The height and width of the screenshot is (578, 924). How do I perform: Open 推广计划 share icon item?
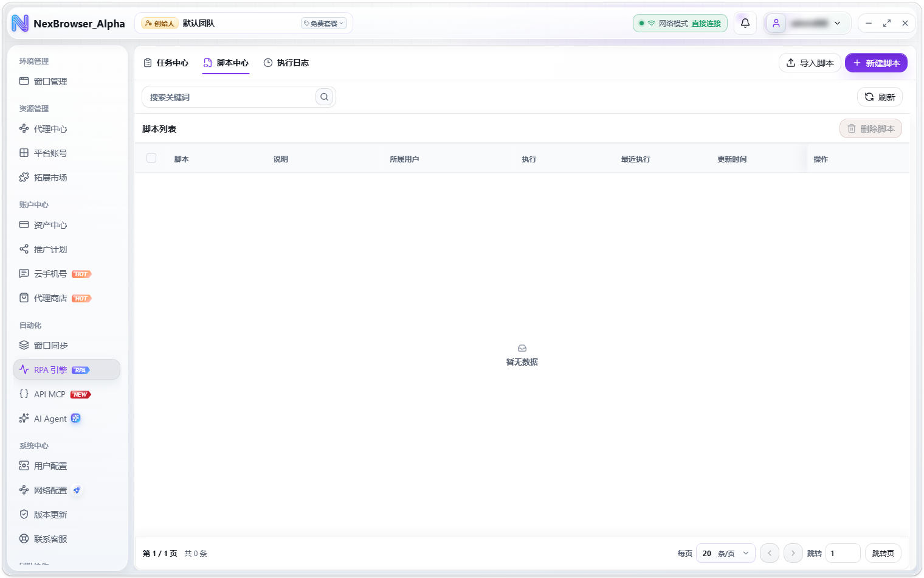coord(67,249)
